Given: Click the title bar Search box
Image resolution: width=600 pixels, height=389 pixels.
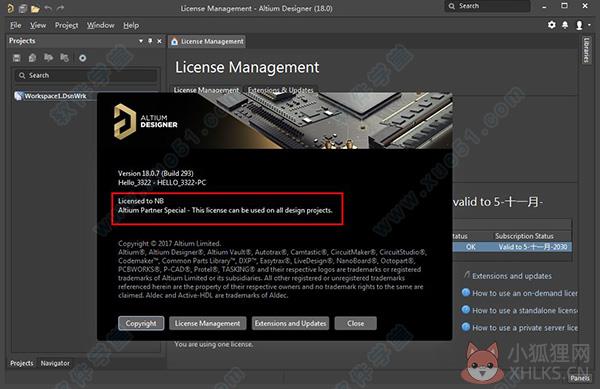Looking at the screenshot, I should [487, 6].
